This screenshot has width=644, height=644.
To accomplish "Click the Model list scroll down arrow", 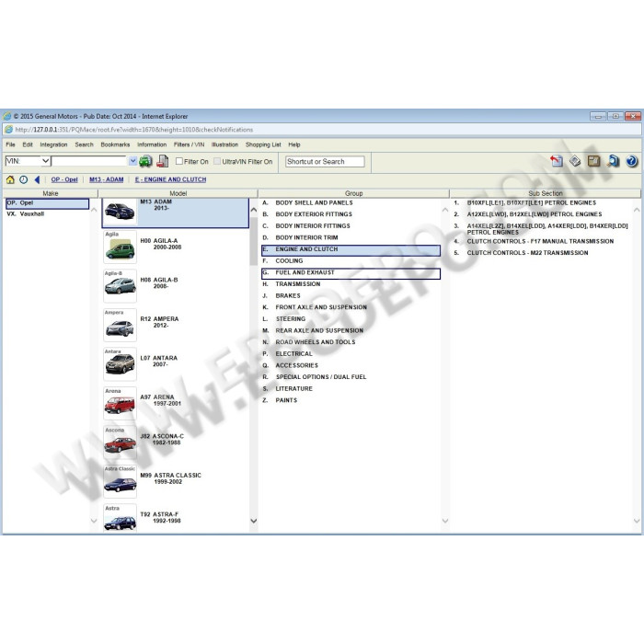I will [253, 521].
